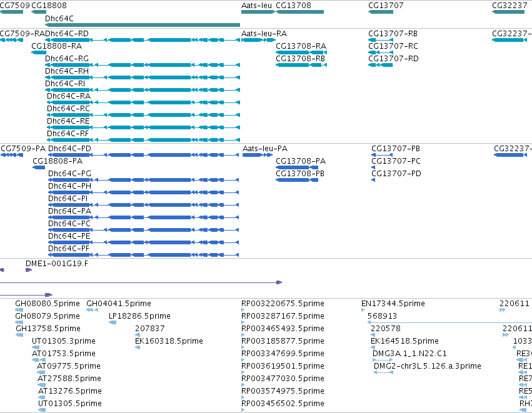The height and width of the screenshot is (413, 532).
Task: Select protein Dhc64C-PA
Action: (144, 217)
